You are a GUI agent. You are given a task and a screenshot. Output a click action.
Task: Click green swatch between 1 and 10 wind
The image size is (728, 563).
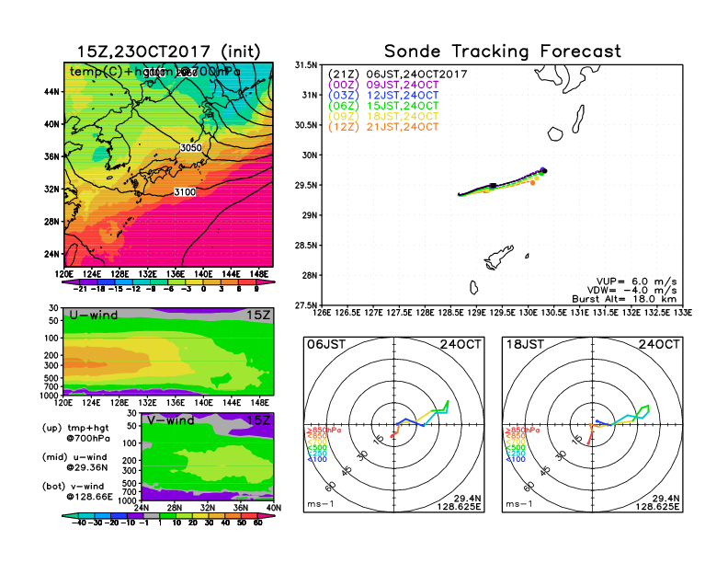point(167,515)
